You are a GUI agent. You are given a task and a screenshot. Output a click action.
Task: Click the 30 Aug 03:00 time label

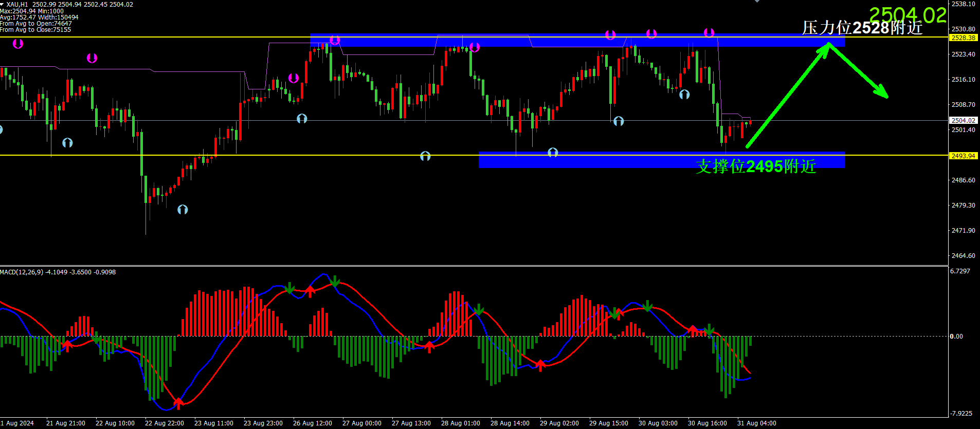pos(658,423)
